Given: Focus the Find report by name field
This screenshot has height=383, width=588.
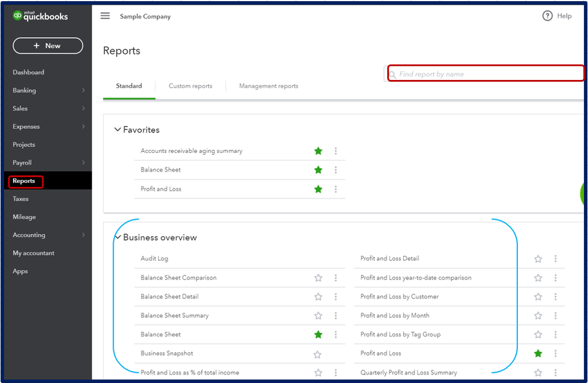Looking at the screenshot, I should 486,73.
